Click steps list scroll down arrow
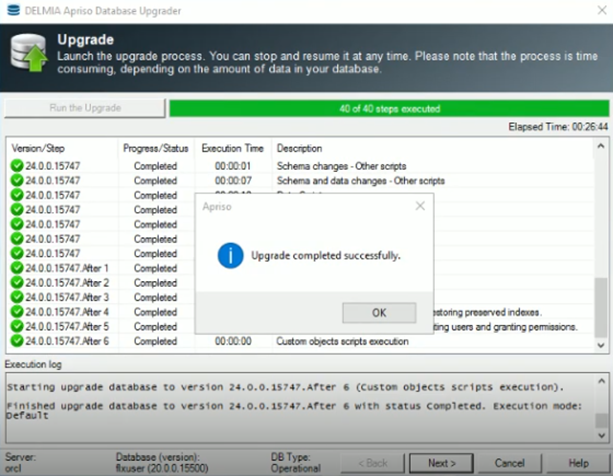 click(601, 345)
